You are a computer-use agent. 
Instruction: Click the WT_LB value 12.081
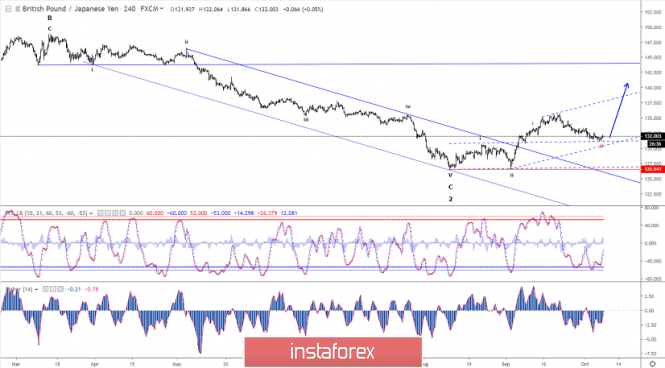[289, 213]
